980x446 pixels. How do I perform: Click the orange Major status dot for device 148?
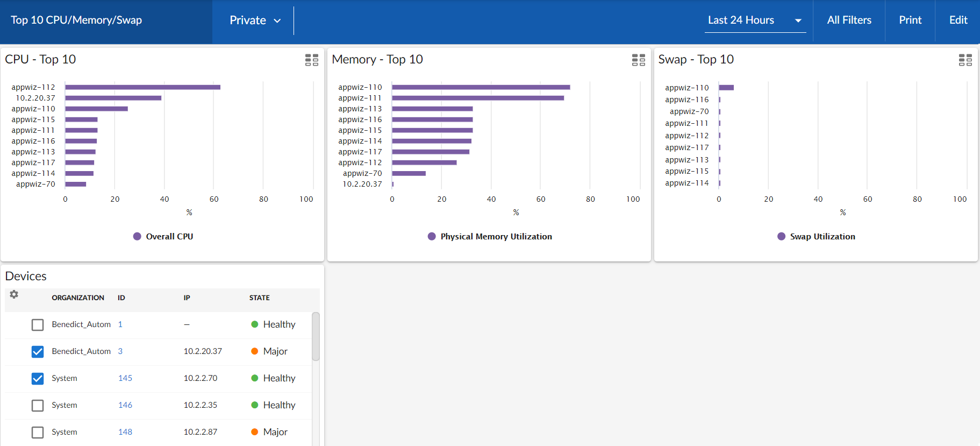pos(255,432)
